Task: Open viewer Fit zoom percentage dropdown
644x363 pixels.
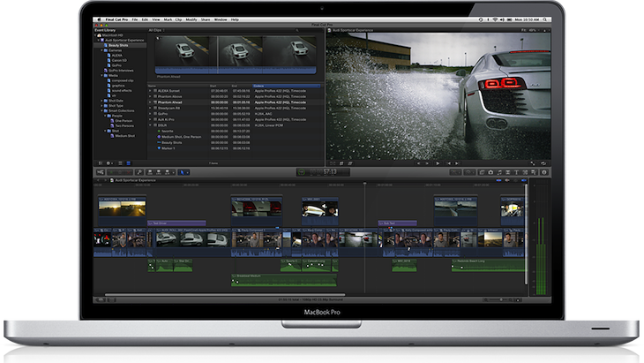Action: point(529,30)
